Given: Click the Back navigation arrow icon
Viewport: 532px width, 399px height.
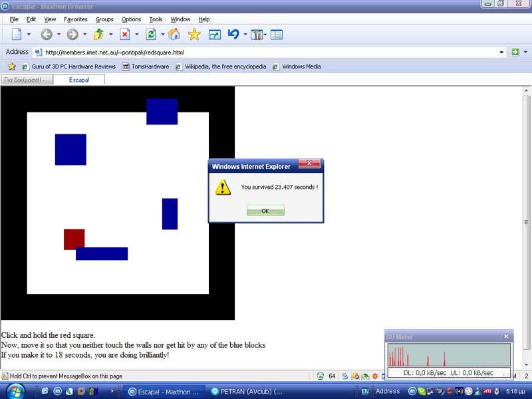Looking at the screenshot, I should click(x=46, y=35).
